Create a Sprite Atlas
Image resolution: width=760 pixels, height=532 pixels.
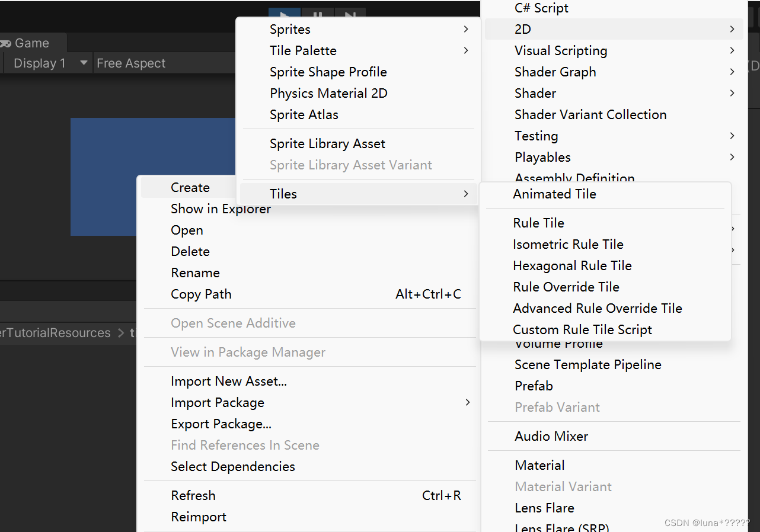[x=358, y=115]
